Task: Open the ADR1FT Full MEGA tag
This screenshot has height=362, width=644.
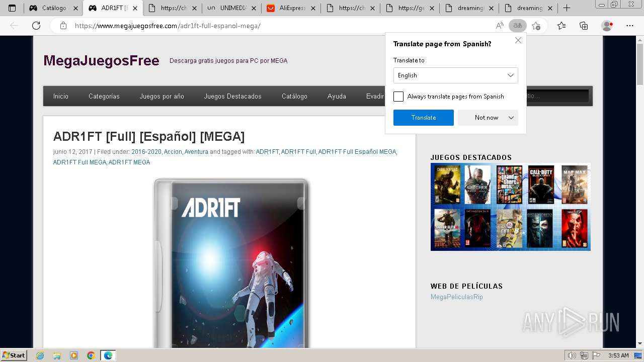Action: tap(79, 162)
